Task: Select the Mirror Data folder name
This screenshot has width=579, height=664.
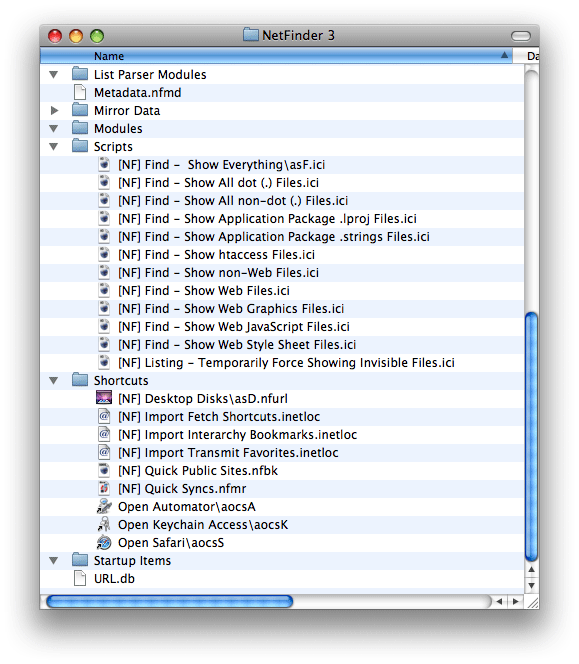Action: [127, 111]
